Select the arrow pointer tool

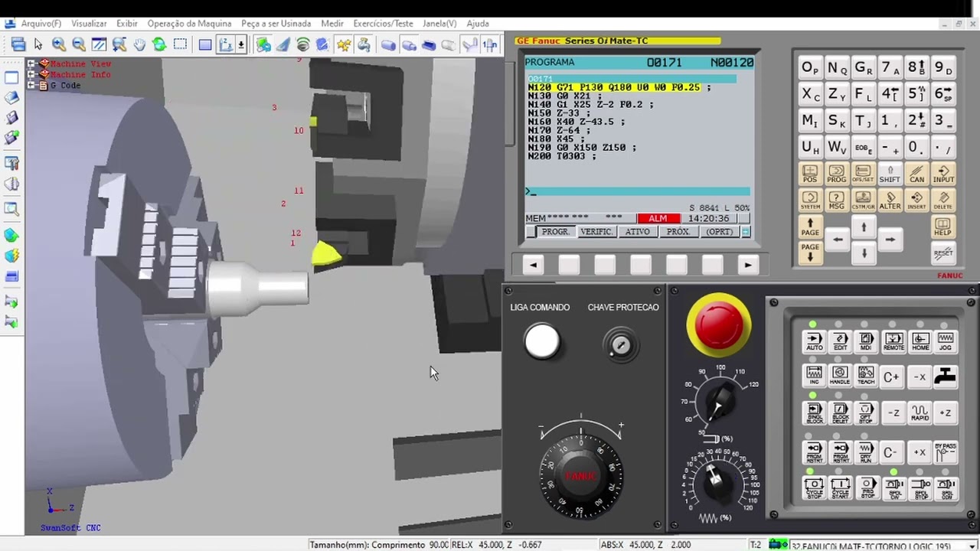click(x=38, y=45)
